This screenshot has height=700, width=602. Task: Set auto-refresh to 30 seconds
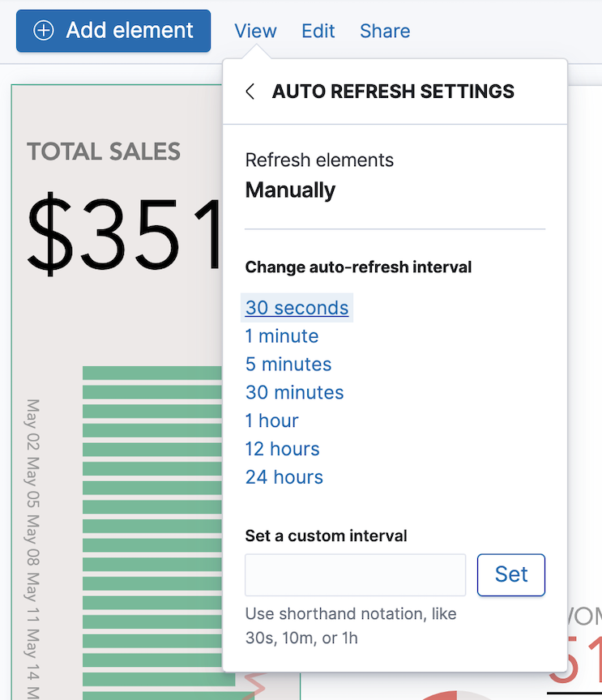(297, 308)
